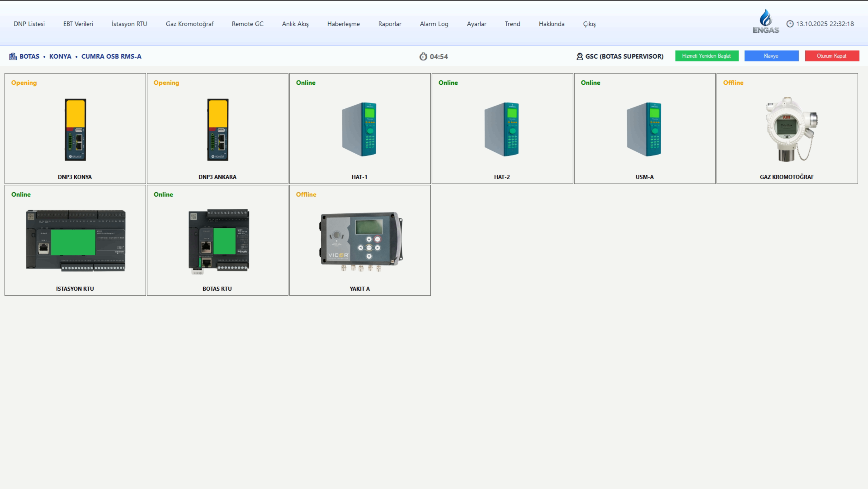Select the HAT-1 flow computer icon

360,129
